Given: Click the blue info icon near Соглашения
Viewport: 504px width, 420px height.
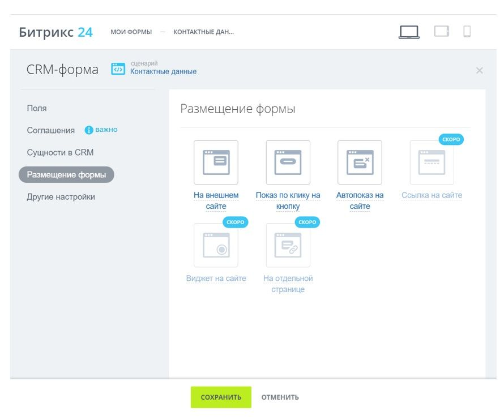Looking at the screenshot, I should click(x=89, y=130).
